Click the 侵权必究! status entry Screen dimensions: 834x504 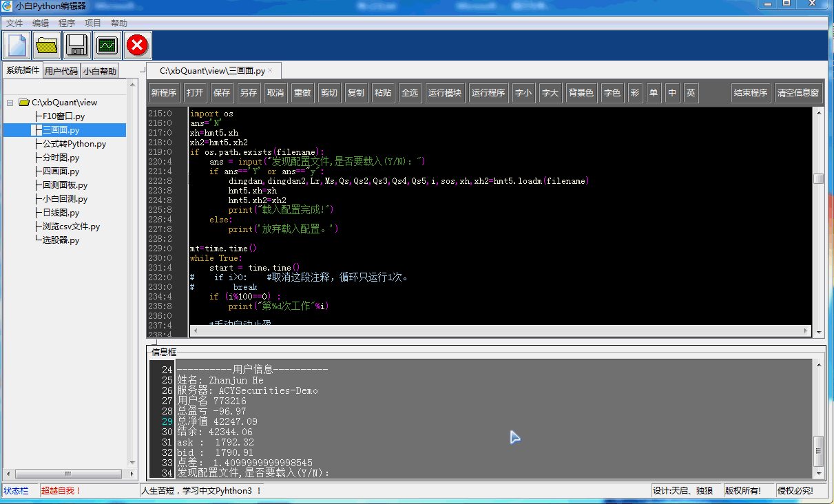tap(795, 491)
